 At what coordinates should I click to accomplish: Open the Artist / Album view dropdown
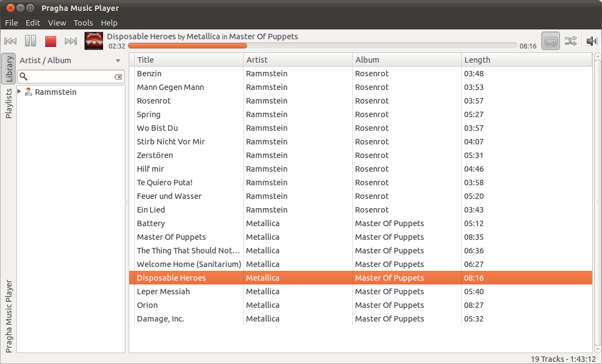118,60
